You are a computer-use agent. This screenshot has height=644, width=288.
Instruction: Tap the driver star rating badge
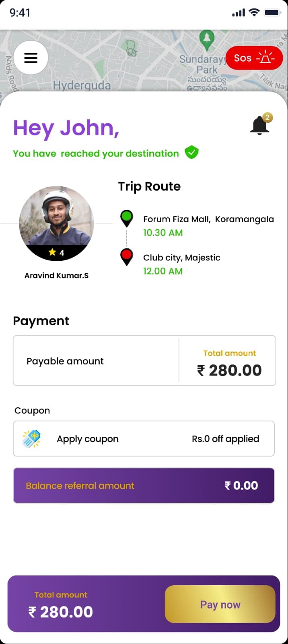pyautogui.click(x=56, y=252)
